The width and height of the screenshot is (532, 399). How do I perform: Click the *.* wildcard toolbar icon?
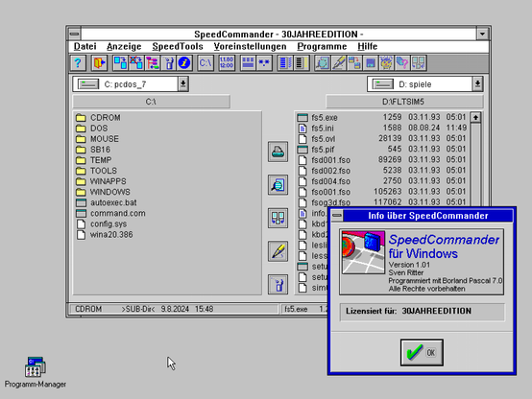click(x=264, y=63)
